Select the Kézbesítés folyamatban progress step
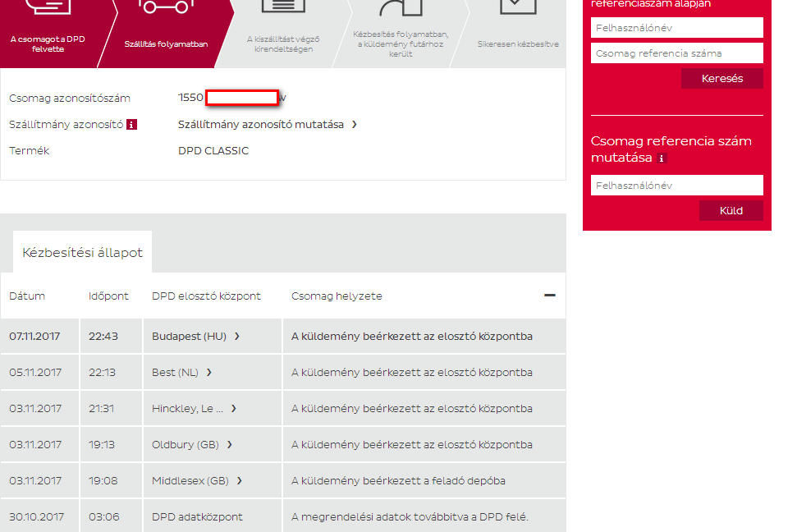This screenshot has height=532, width=797. 401,44
